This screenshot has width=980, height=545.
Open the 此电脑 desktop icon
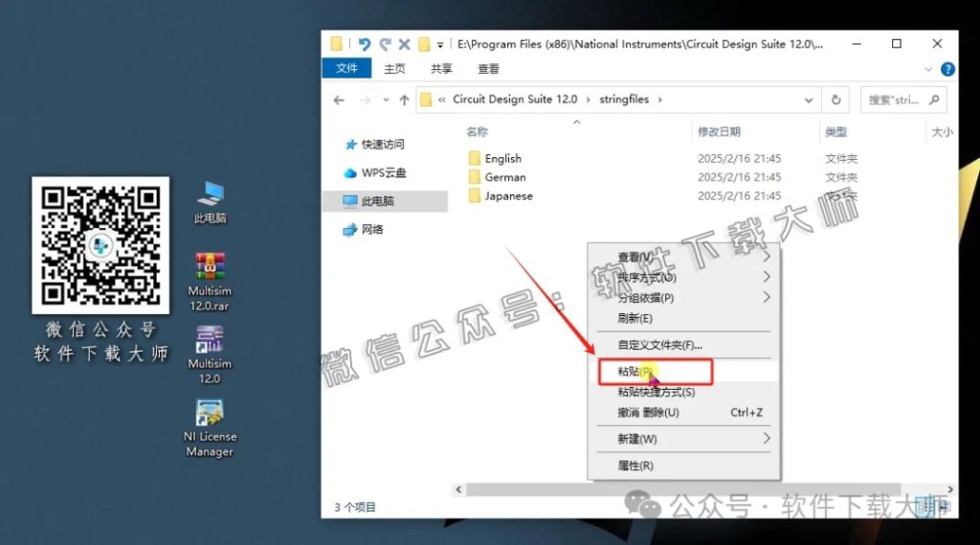[210, 201]
